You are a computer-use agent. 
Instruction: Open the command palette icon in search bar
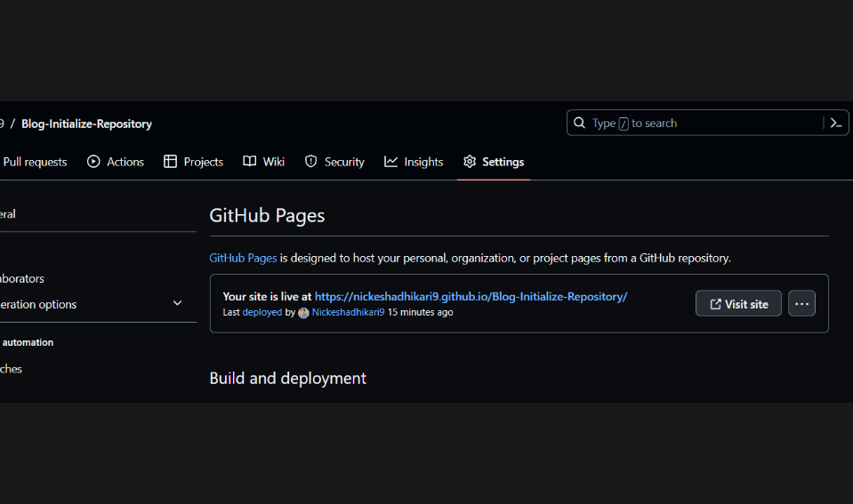(835, 124)
